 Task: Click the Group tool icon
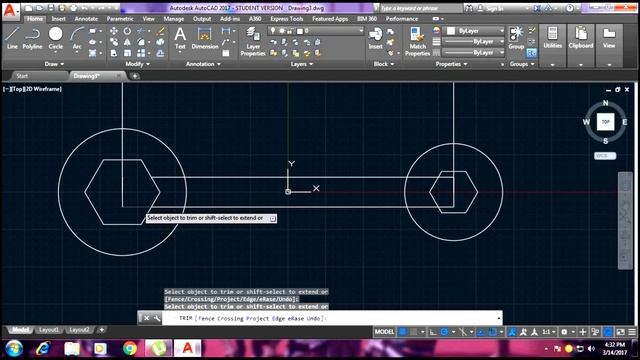coord(516,38)
